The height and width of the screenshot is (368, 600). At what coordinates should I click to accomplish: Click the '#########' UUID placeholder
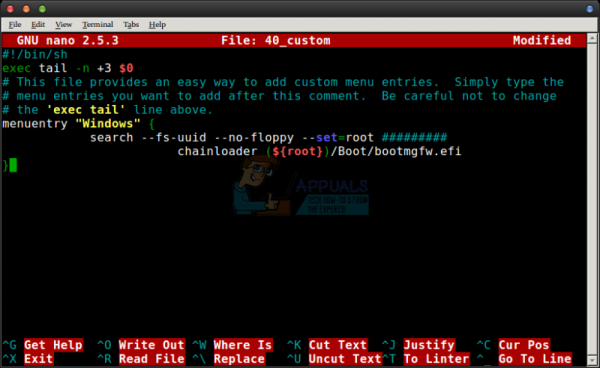click(x=414, y=138)
